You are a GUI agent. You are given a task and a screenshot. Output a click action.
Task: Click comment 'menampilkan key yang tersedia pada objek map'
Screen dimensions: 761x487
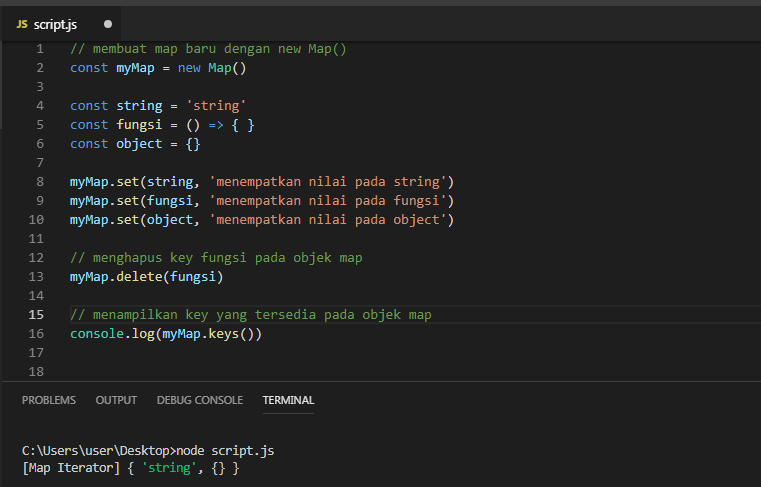pos(250,315)
